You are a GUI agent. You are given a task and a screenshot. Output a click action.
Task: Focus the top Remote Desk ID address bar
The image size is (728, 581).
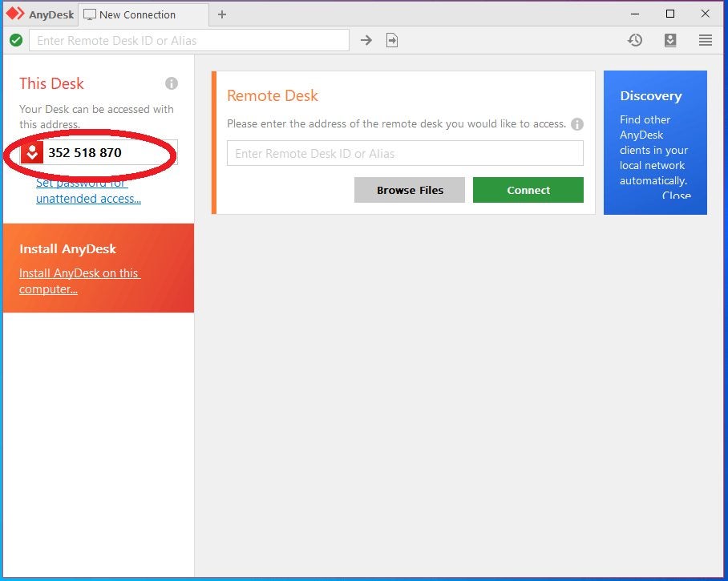pyautogui.click(x=189, y=40)
